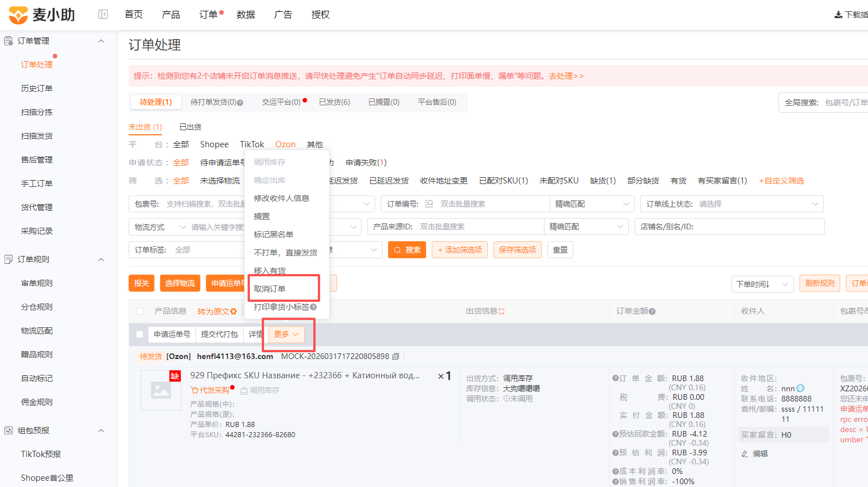Click the gear icon next to 转为原文
This screenshot has height=487, width=868.
click(233, 311)
